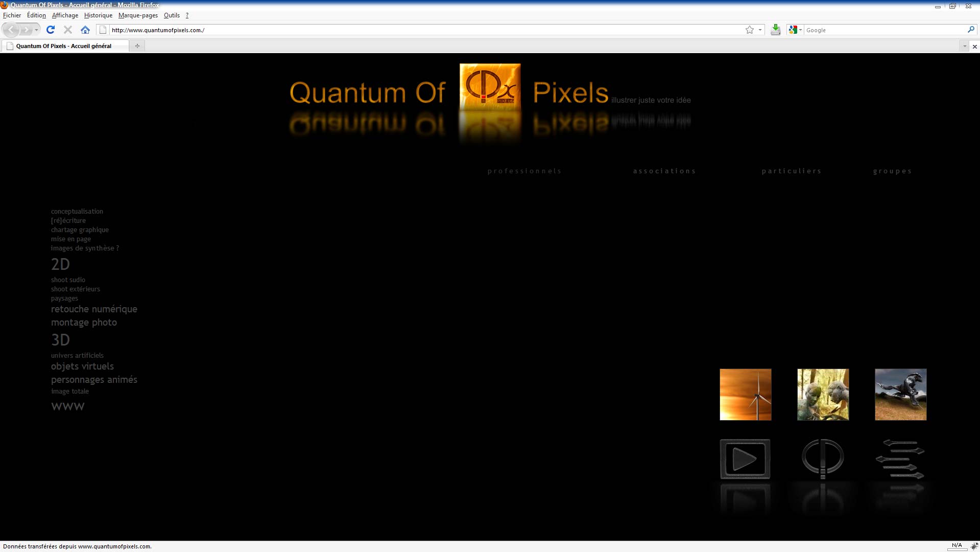This screenshot has height=552, width=980.
Task: Go to the browser home page
Action: pyautogui.click(x=85, y=30)
